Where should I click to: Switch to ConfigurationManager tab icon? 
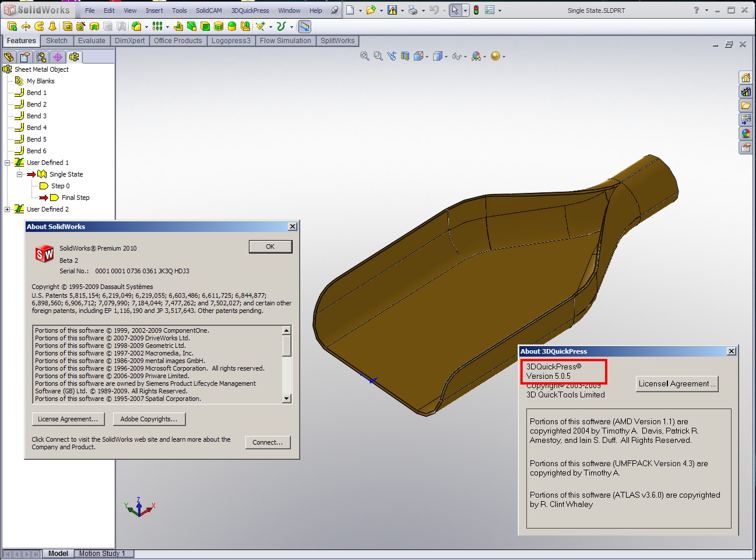[41, 57]
